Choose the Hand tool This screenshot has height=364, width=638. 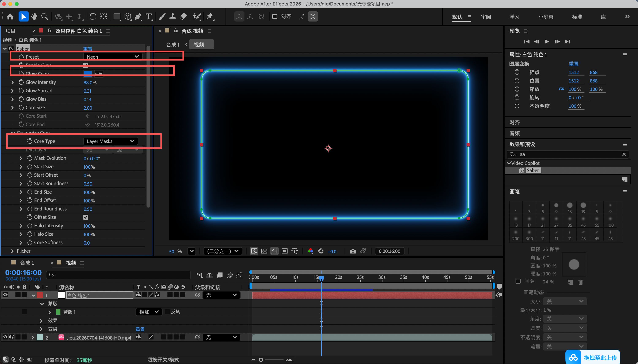point(34,17)
